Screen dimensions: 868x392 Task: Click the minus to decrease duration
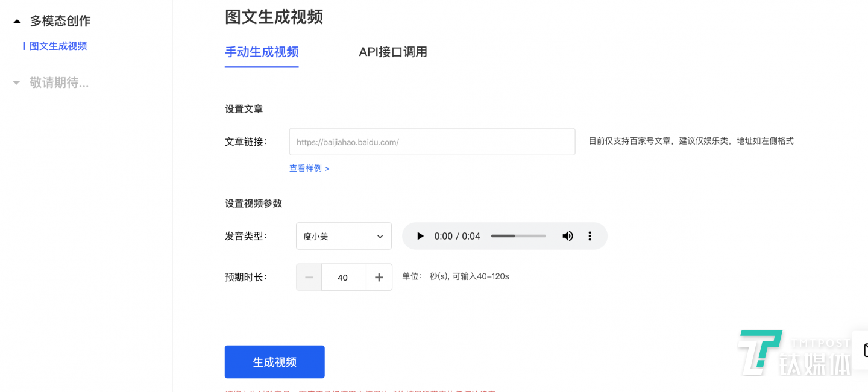point(309,277)
